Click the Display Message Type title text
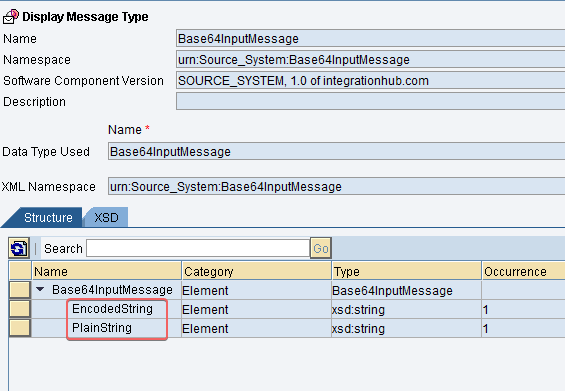This screenshot has height=391, width=565. coord(85,17)
